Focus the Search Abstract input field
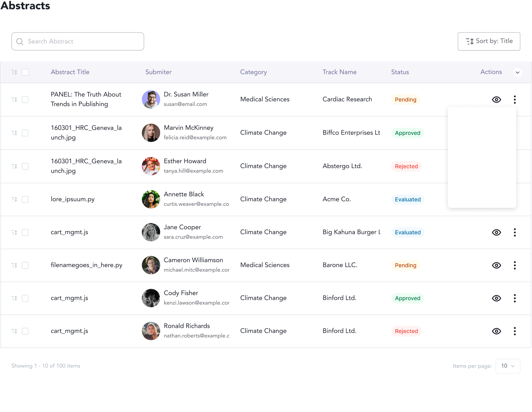 point(83,42)
